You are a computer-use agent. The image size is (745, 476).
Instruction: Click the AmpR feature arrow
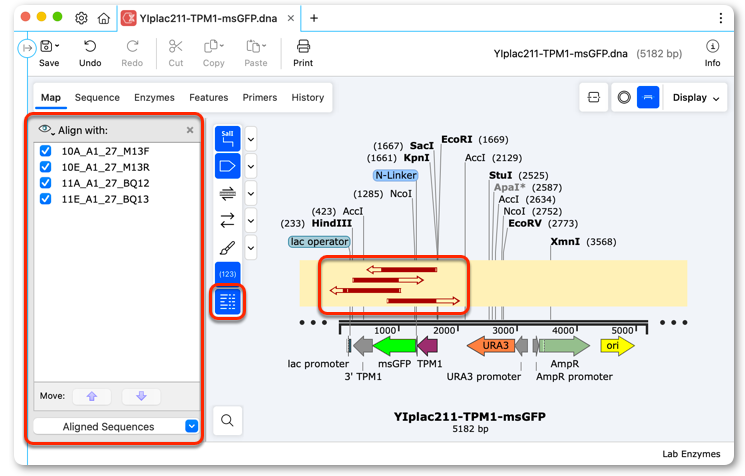(x=564, y=345)
